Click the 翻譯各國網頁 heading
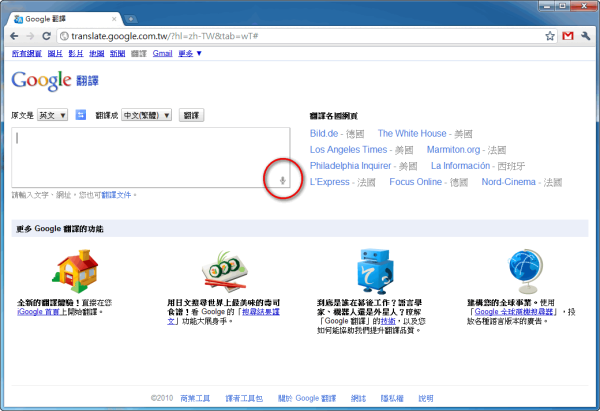This screenshot has height=411, width=600. [x=334, y=116]
